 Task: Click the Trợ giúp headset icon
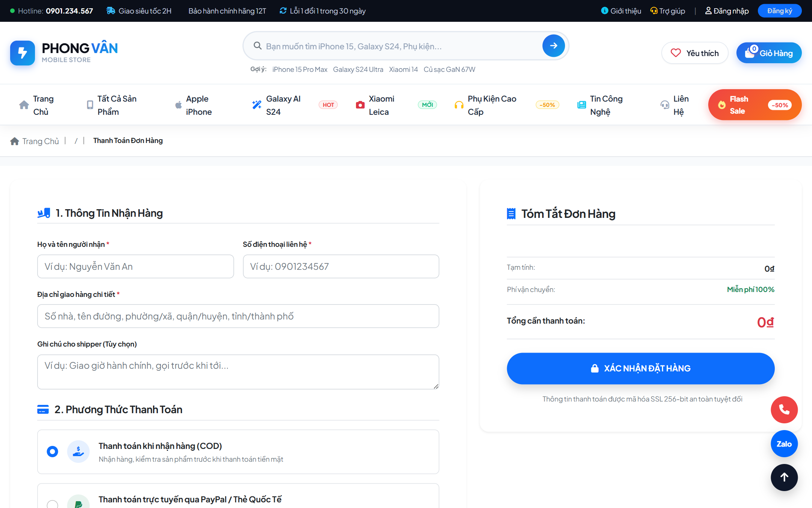654,11
